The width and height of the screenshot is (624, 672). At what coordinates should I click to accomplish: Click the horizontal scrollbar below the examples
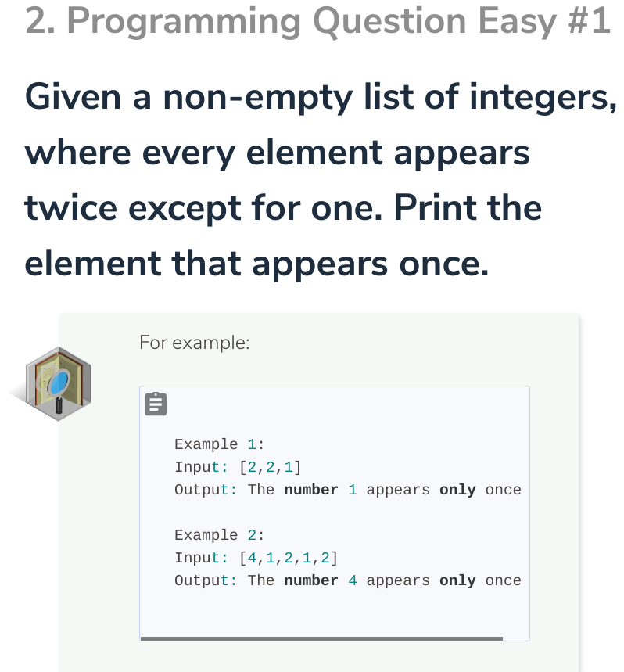click(321, 638)
